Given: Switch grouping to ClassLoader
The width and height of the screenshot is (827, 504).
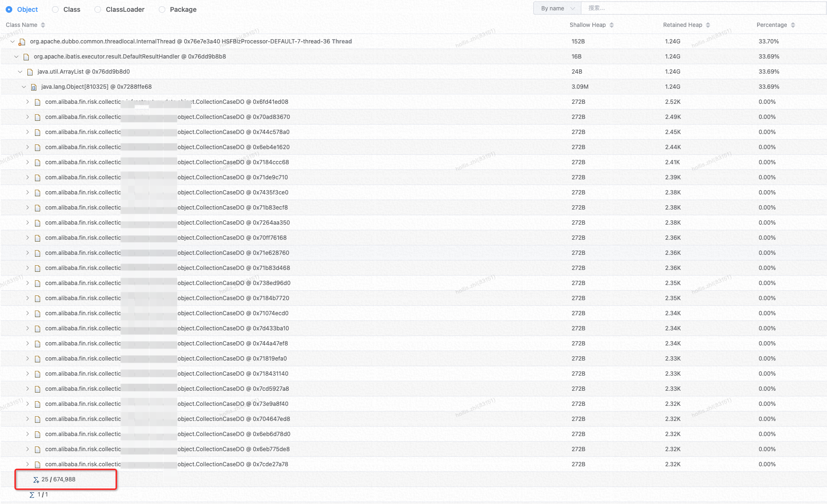Looking at the screenshot, I should tap(98, 9).
